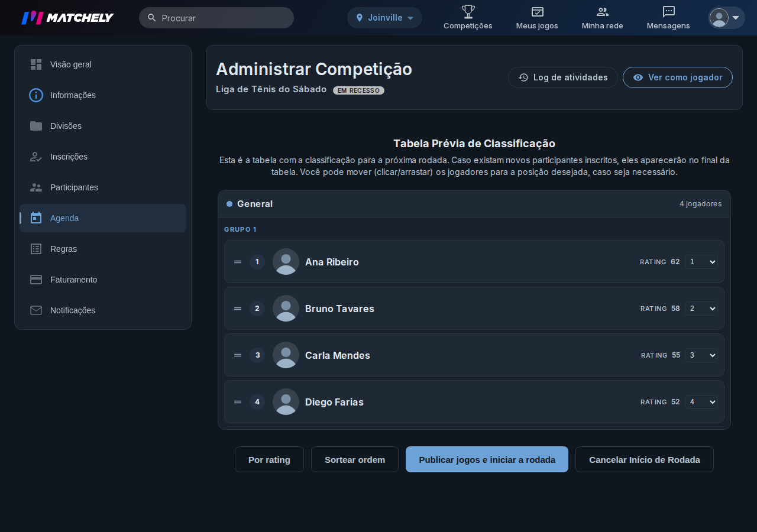Click the search magnifier icon
Viewport: 757px width, 532px height.
tap(152, 18)
